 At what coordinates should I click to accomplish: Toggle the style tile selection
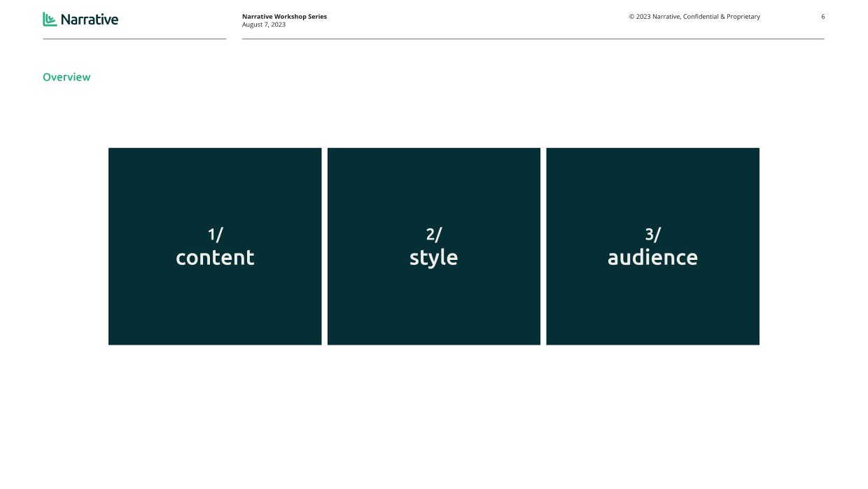coord(433,246)
